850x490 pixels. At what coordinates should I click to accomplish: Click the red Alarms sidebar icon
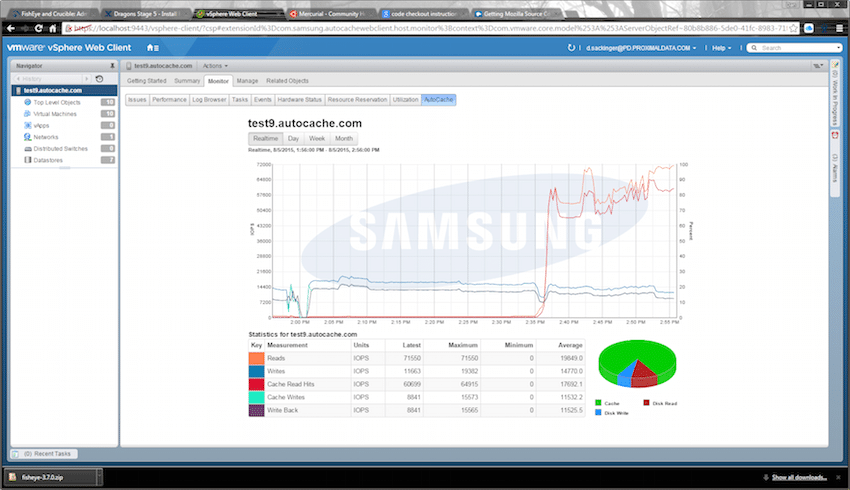835,135
